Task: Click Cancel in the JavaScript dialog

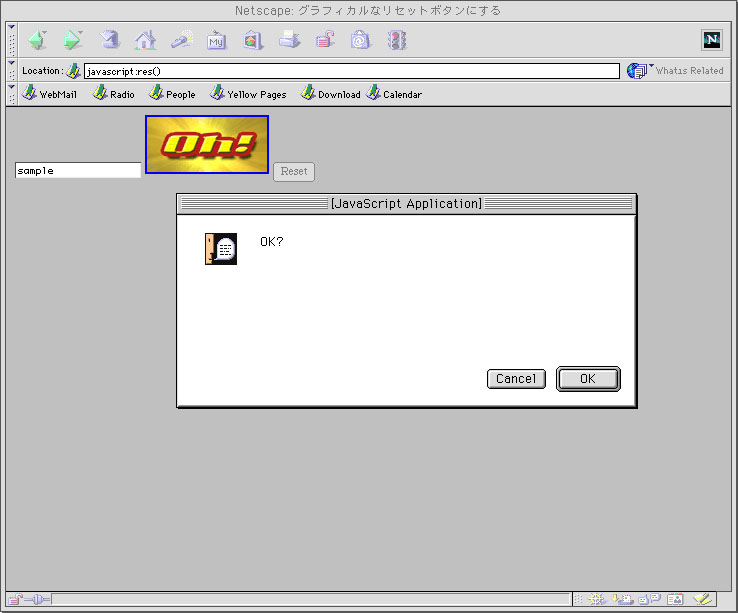Action: click(x=516, y=379)
